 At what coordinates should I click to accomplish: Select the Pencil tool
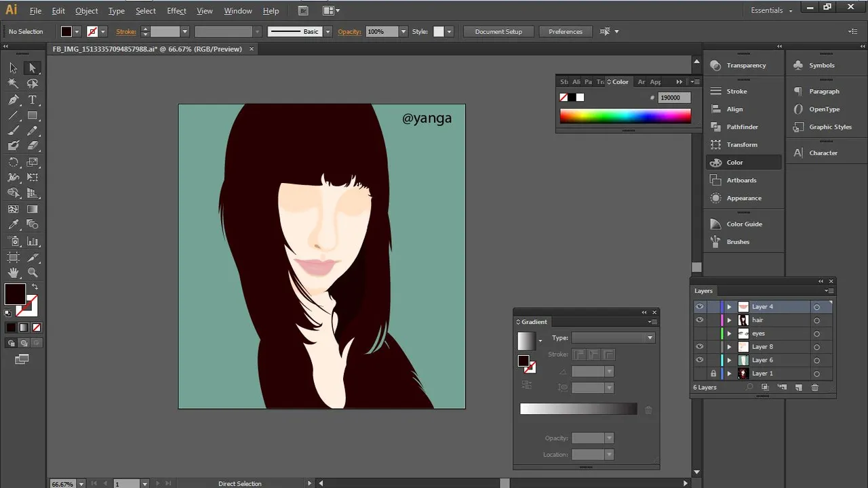32,131
